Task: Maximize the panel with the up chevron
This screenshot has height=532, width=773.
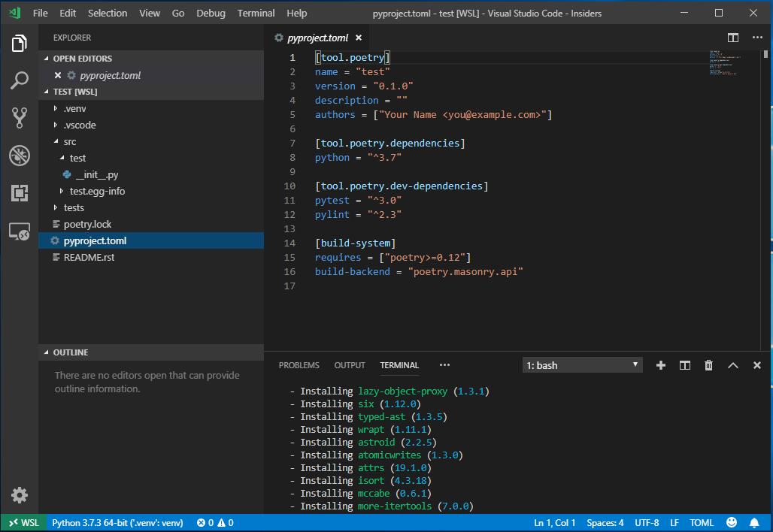Action: [x=732, y=365]
